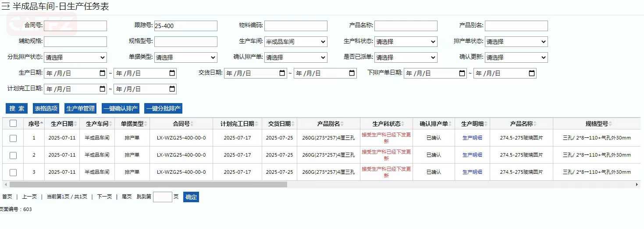The width and height of the screenshot is (644, 229).
Task: Click sort icon on 产品名称 column header
Action: [535, 124]
